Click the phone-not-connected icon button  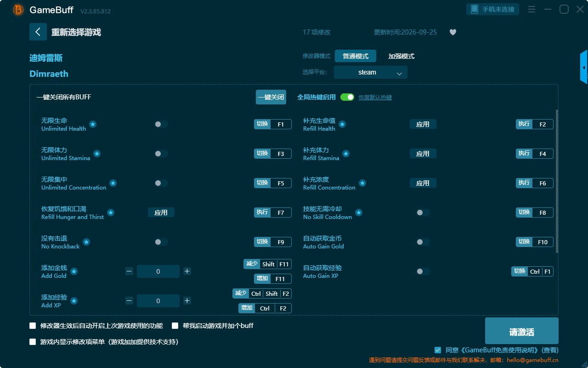493,9
